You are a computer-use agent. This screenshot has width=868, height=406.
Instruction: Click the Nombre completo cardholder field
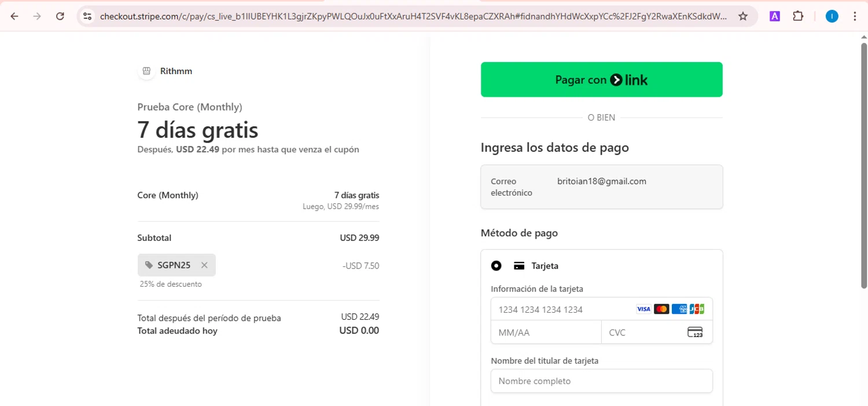click(x=602, y=381)
